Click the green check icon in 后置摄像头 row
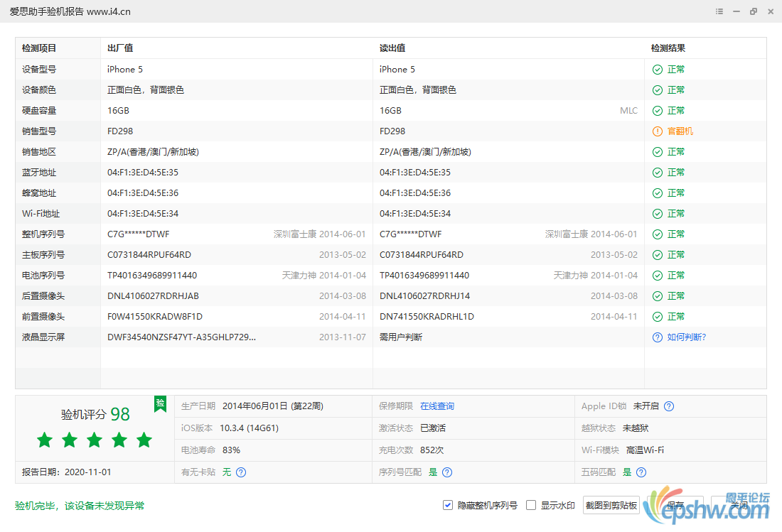Screen dimensions: 782x532 tap(658, 296)
